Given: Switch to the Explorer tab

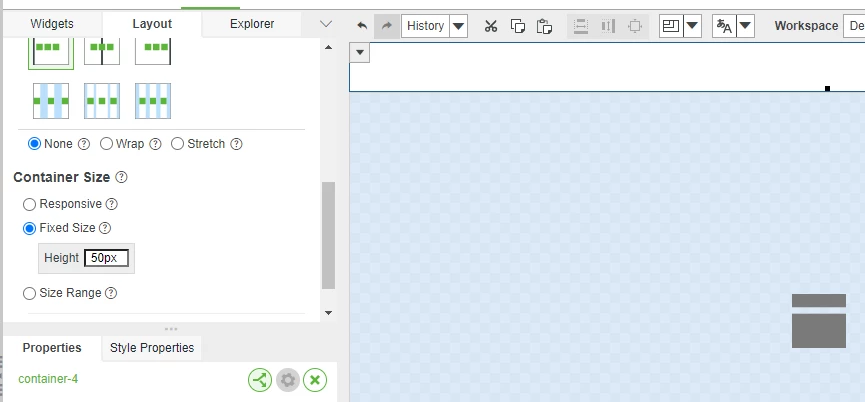Looking at the screenshot, I should coord(252,24).
